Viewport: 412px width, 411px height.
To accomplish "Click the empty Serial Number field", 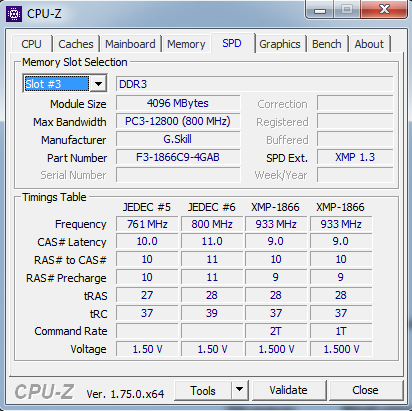I will coord(178,175).
